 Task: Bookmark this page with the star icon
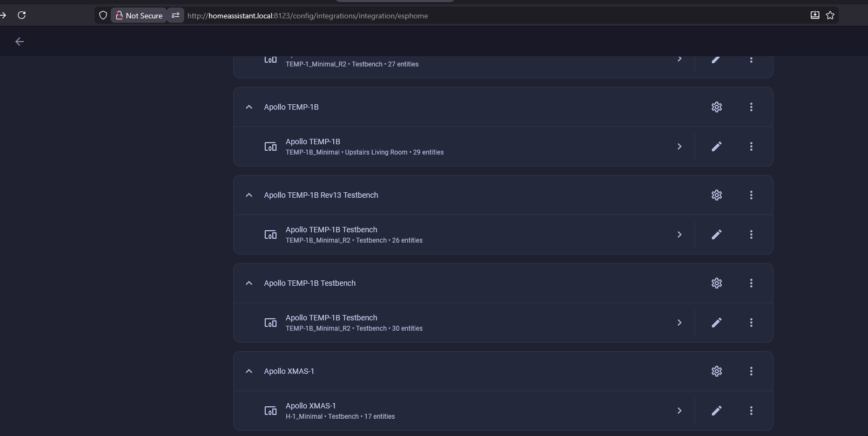tap(830, 15)
